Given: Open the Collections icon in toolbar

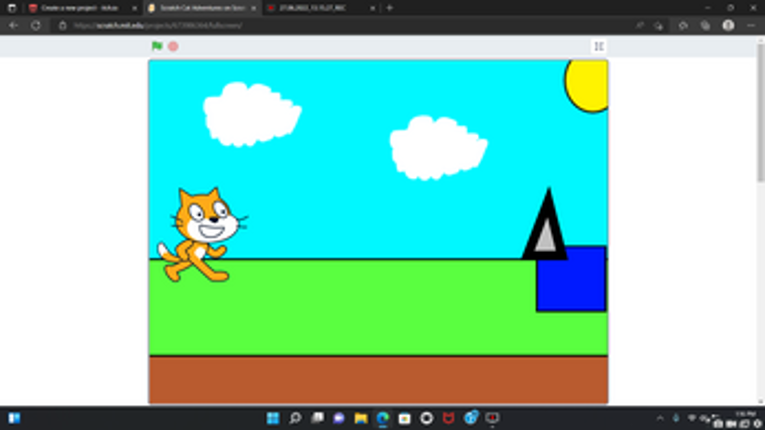Looking at the screenshot, I should click(705, 25).
